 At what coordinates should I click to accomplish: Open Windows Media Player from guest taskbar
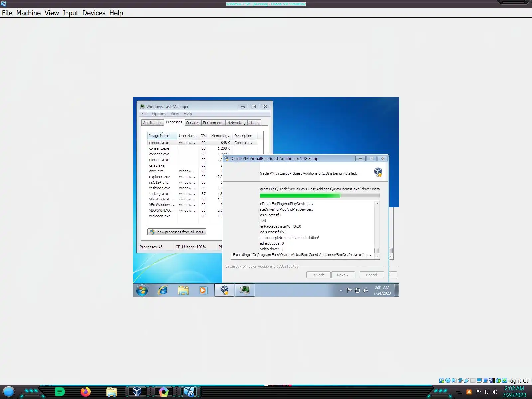click(x=203, y=290)
